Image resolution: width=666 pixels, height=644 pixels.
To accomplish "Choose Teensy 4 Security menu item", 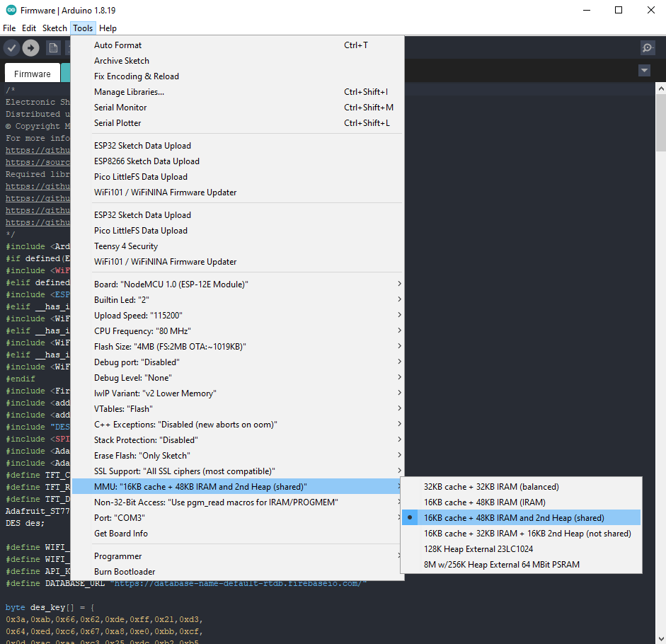I will point(237,246).
